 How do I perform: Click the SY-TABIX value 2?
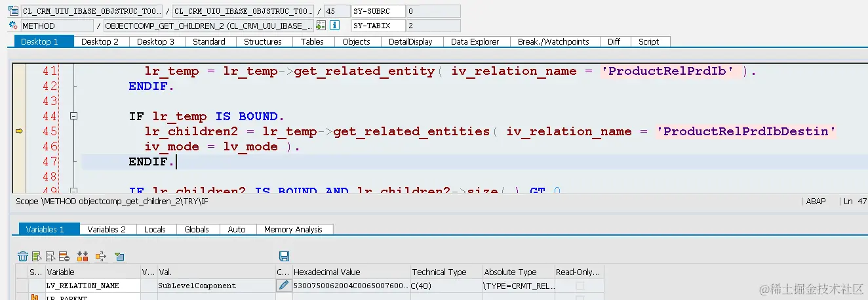(x=433, y=26)
